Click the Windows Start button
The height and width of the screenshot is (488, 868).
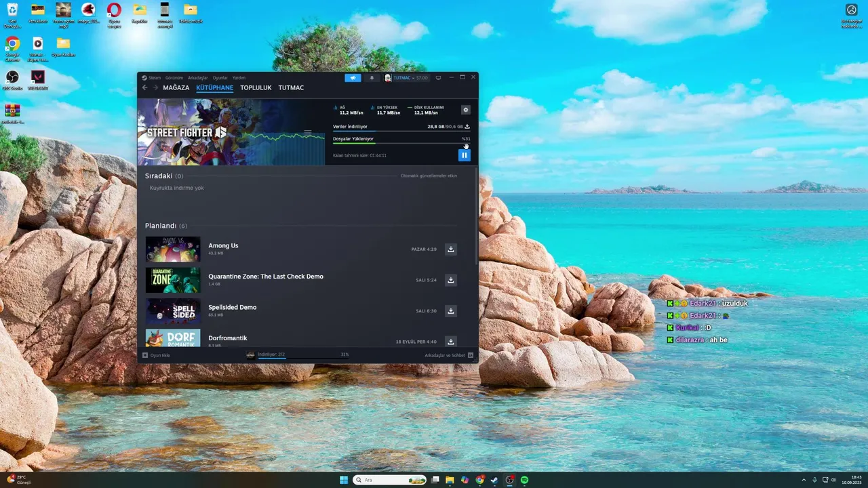(x=344, y=480)
